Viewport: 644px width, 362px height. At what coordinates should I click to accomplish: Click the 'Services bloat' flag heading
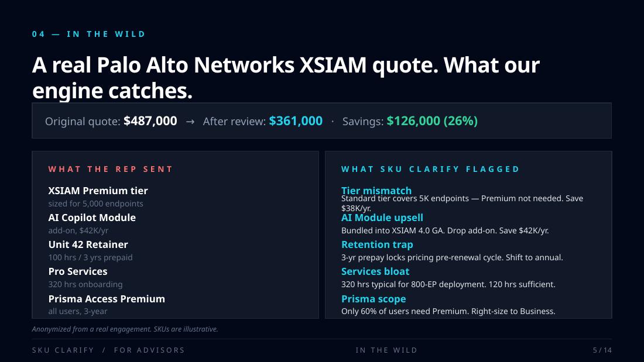coord(375,271)
